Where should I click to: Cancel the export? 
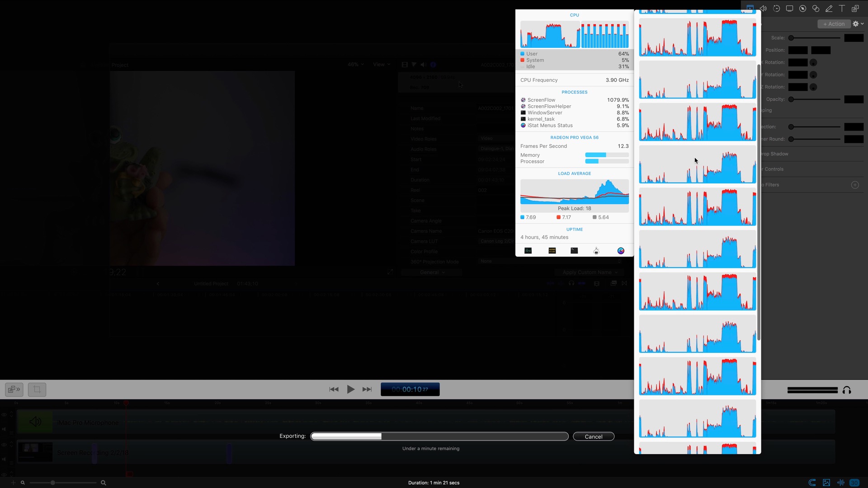(593, 436)
